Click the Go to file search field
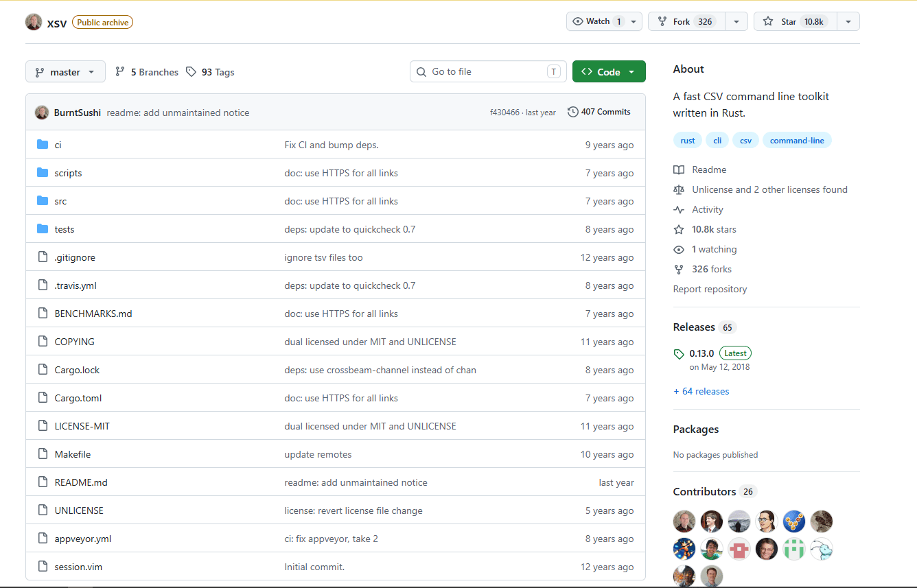Screen dimensions: 917x588 (488, 71)
